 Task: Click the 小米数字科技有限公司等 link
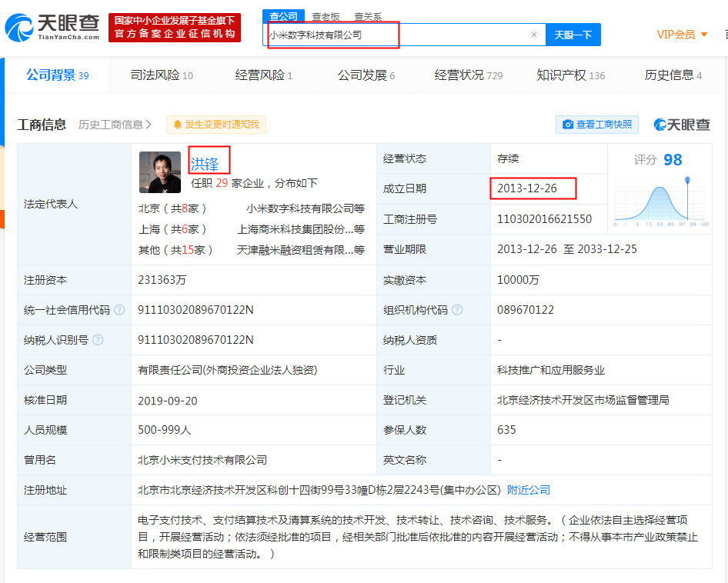306,209
